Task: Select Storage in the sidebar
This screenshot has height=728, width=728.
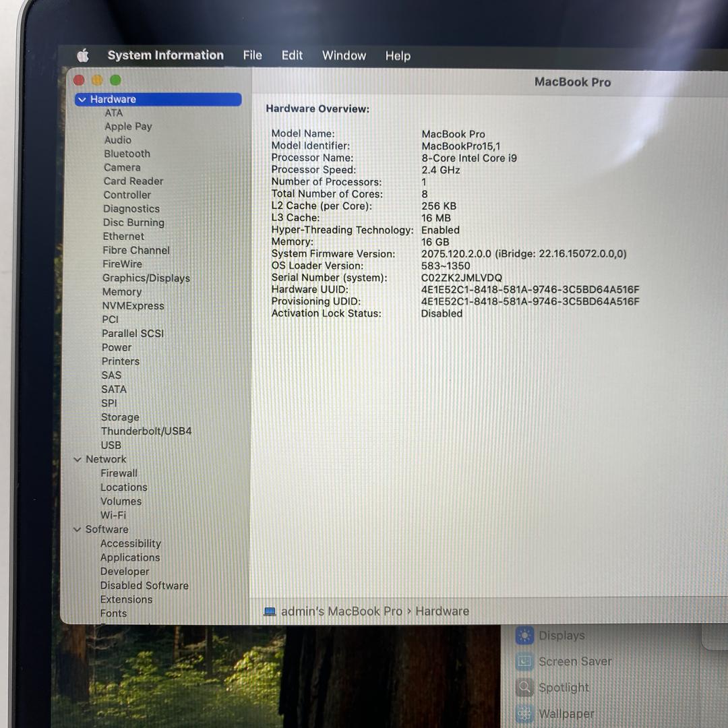Action: tap(120, 417)
